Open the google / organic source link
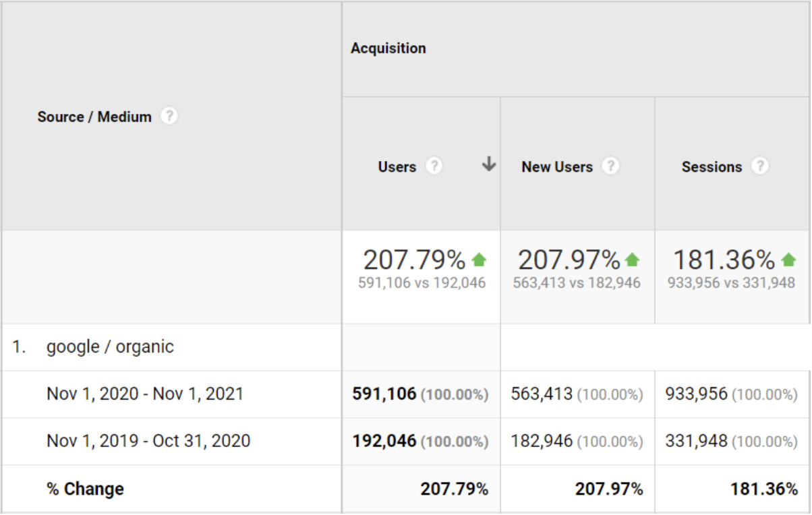812x515 pixels. coord(110,347)
